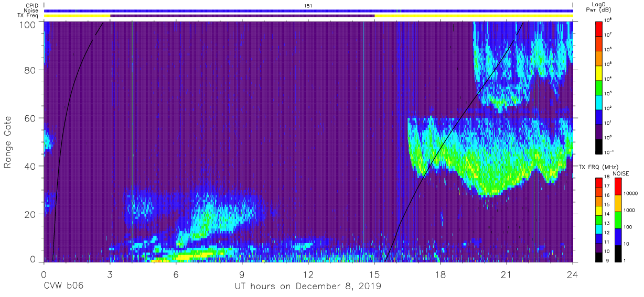Click the x-axis tick label '24'
644x297 pixels.
tap(573, 275)
